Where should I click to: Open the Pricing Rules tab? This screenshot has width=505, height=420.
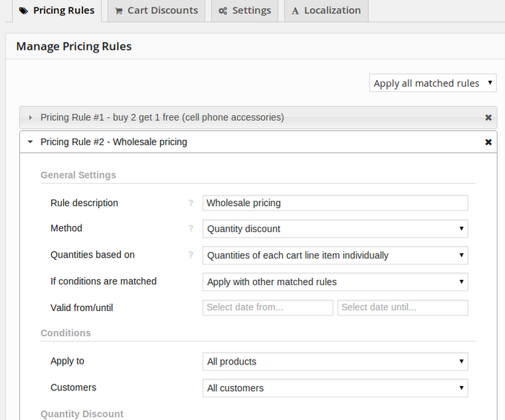coord(56,10)
